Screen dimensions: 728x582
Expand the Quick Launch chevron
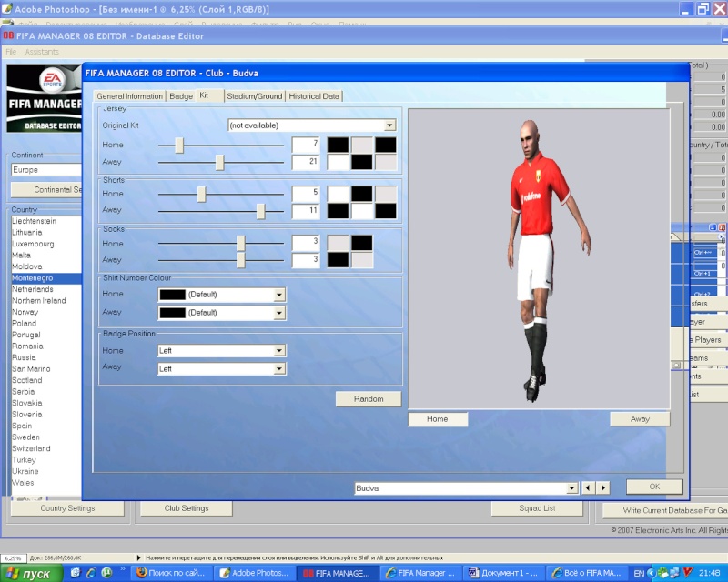point(123,569)
